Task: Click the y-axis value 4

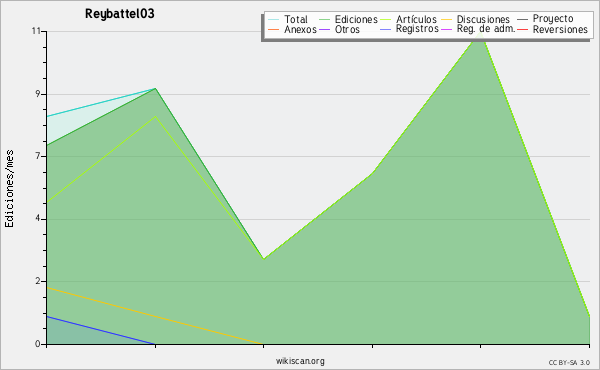Action: (38, 219)
